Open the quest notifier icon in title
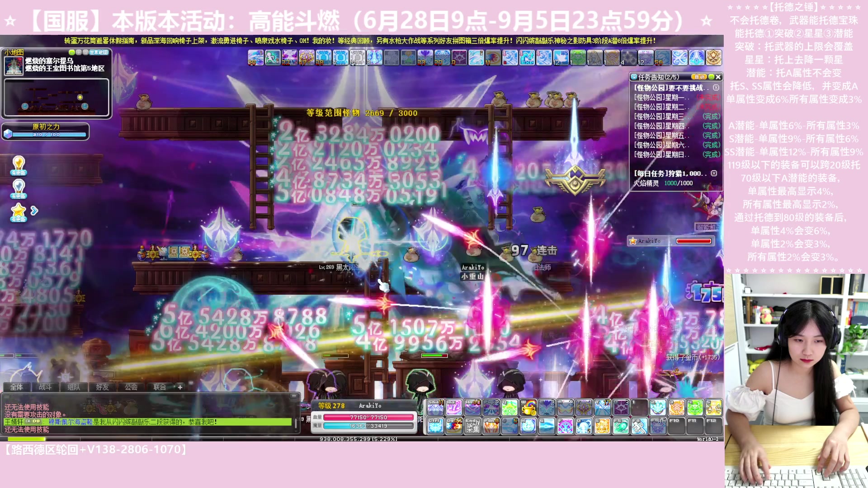The width and height of the screenshot is (868, 488). coord(634,77)
